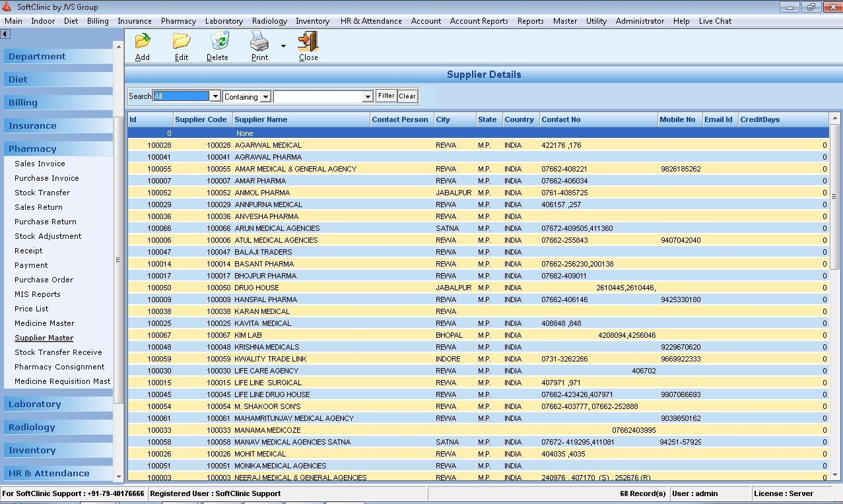Viewport: 843px width, 504px height.
Task: Open the Account Reports menu
Action: pyautogui.click(x=479, y=20)
